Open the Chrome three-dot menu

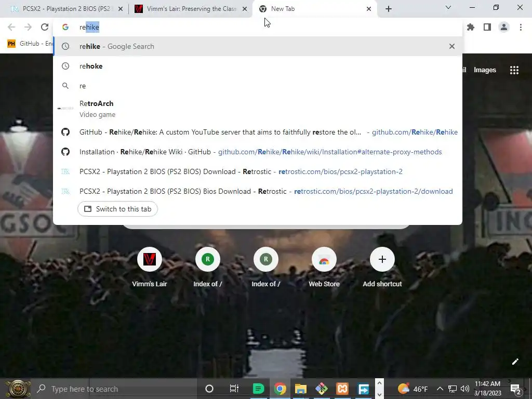click(521, 27)
